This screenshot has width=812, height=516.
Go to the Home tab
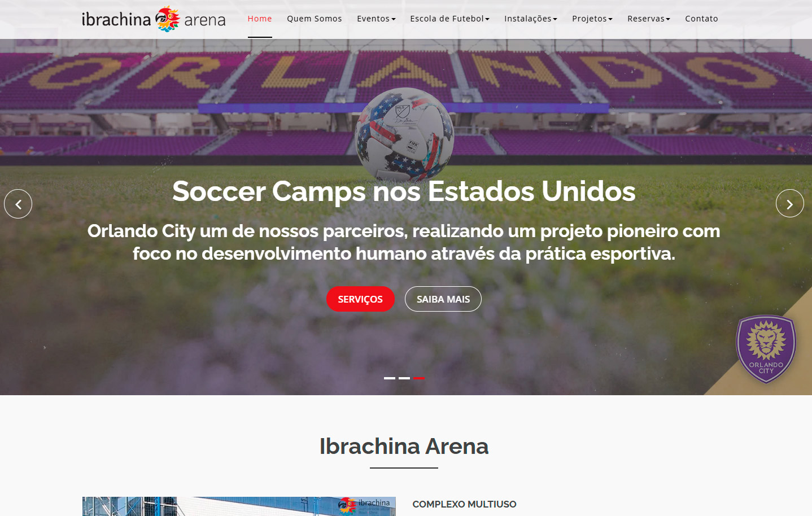click(x=260, y=19)
